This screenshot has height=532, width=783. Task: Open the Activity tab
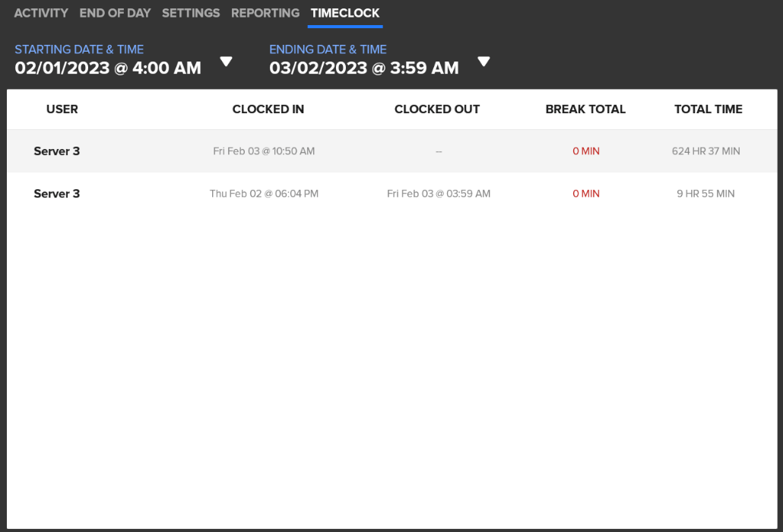point(41,13)
